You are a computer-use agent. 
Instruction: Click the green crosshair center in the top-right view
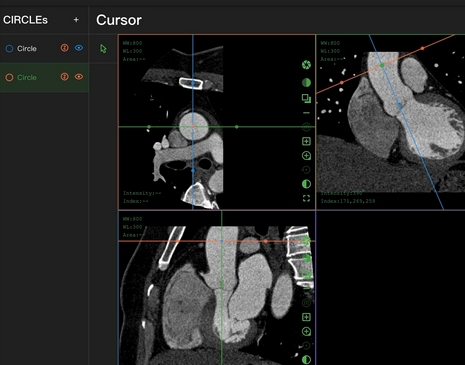click(382, 65)
